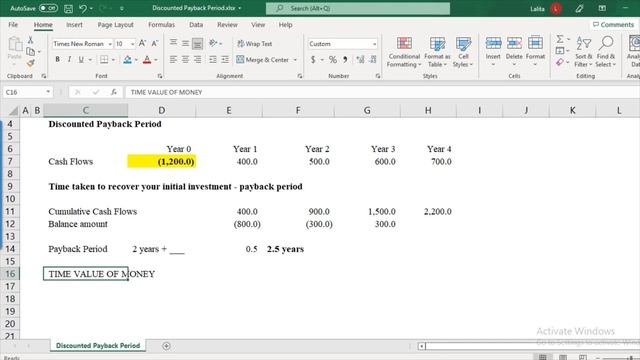Apply Comma Style icon

pos(345,60)
